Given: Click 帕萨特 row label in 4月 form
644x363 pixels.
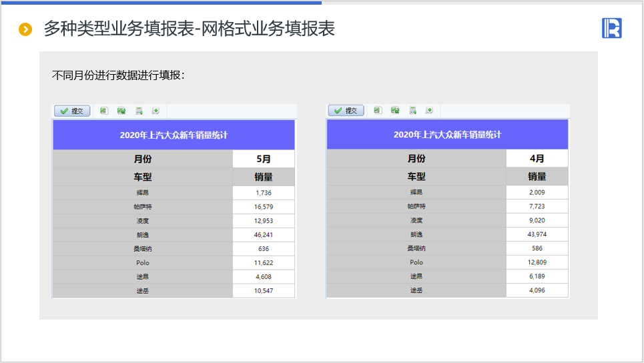Looking at the screenshot, I should click(x=416, y=207).
